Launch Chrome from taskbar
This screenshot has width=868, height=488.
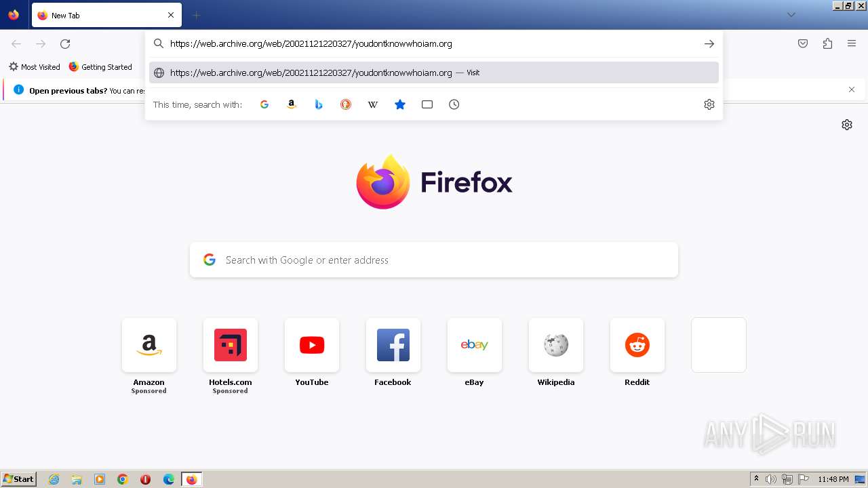click(123, 479)
